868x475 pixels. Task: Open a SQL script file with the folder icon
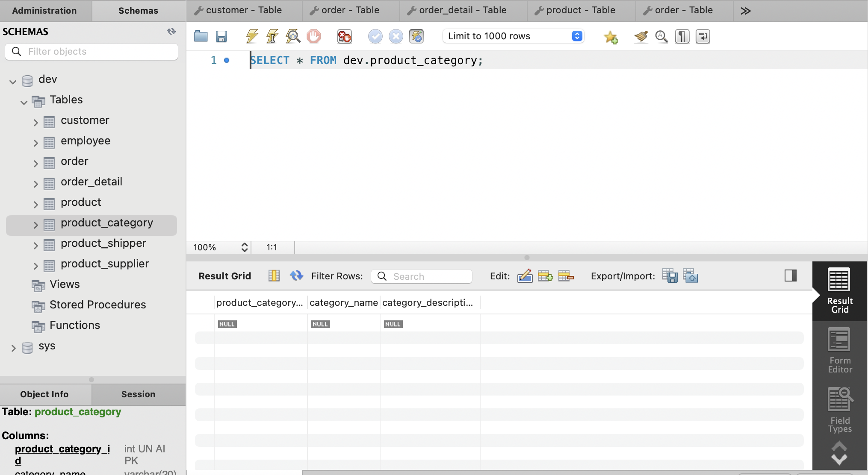(201, 36)
